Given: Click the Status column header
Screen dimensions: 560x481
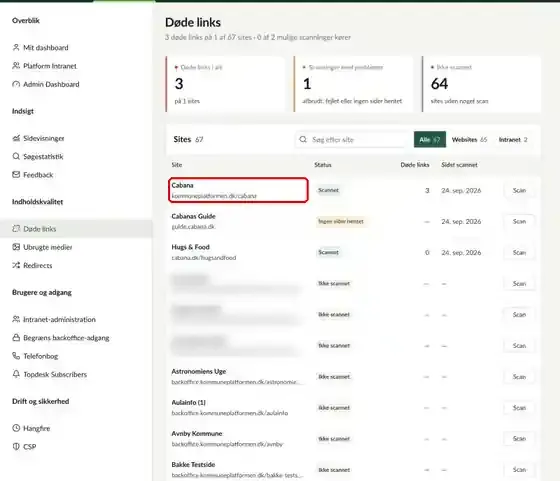Looking at the screenshot, I should 323,165.
